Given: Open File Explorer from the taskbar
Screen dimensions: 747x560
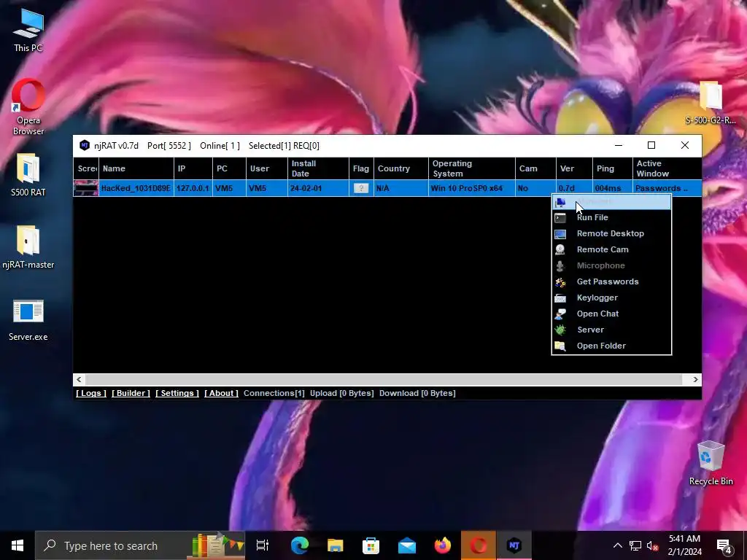Looking at the screenshot, I should tap(336, 545).
